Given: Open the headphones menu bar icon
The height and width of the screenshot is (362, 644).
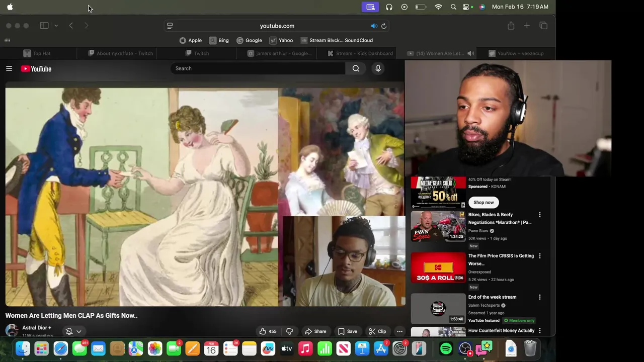Looking at the screenshot, I should (x=389, y=7).
